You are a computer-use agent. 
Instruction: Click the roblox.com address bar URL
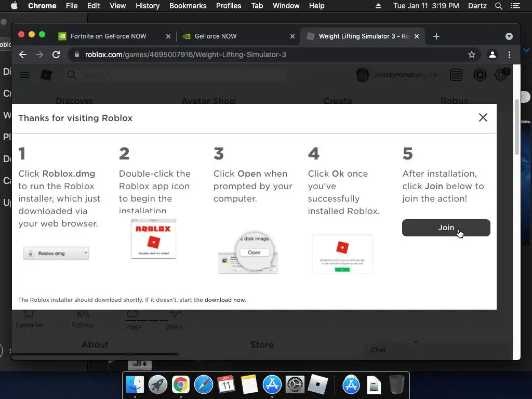click(x=185, y=55)
